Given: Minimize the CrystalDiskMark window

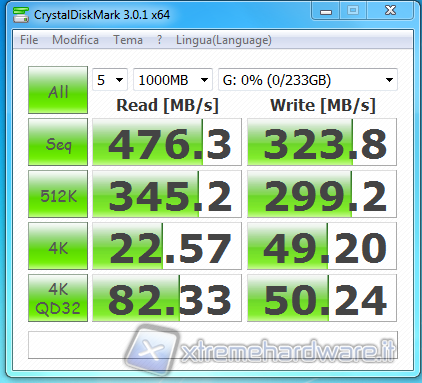Looking at the screenshot, I should click(x=326, y=11).
